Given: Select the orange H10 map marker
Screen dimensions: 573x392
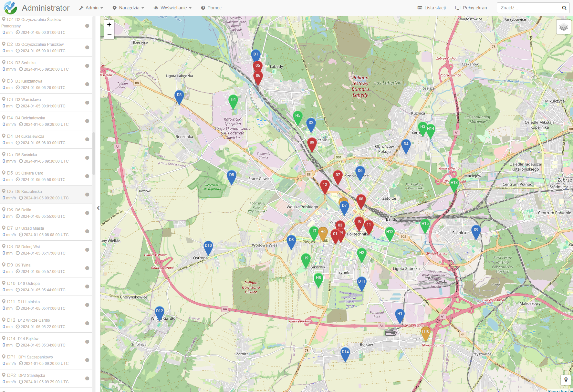Looking at the screenshot, I should (x=425, y=332).
